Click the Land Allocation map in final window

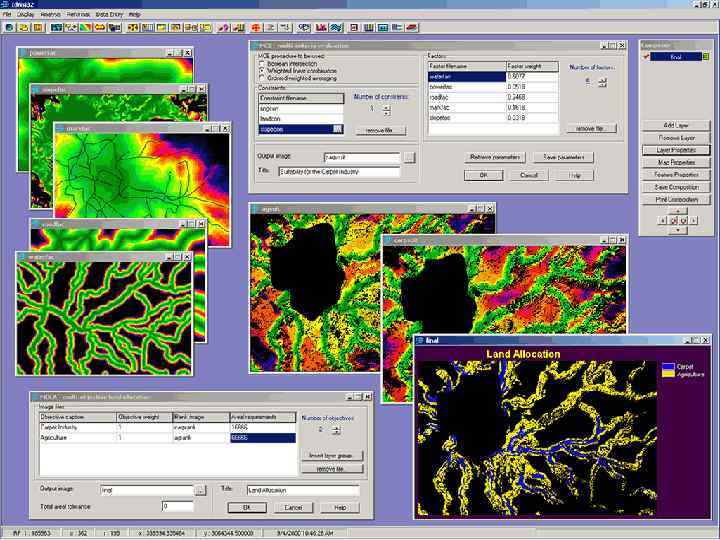537,438
